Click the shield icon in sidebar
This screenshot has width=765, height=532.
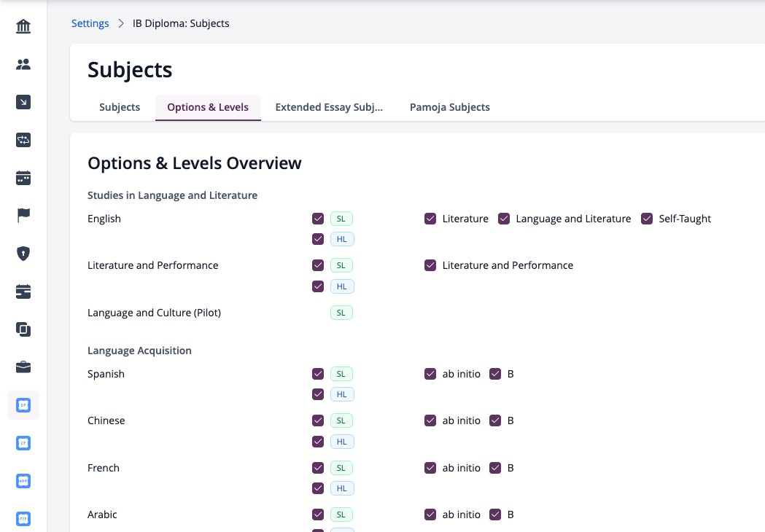(x=23, y=254)
